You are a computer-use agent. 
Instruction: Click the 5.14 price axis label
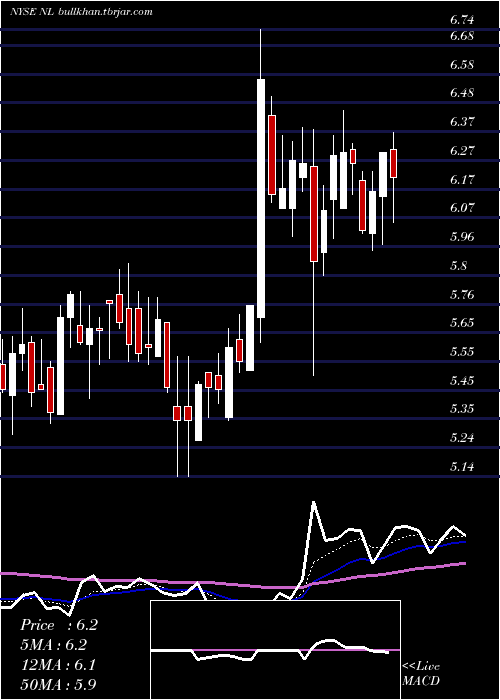[x=462, y=467]
